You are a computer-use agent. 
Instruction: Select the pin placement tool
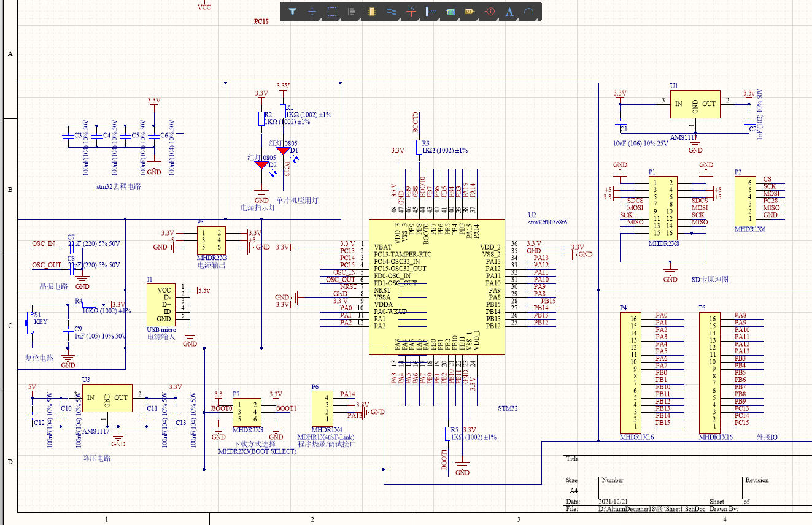pos(431,11)
